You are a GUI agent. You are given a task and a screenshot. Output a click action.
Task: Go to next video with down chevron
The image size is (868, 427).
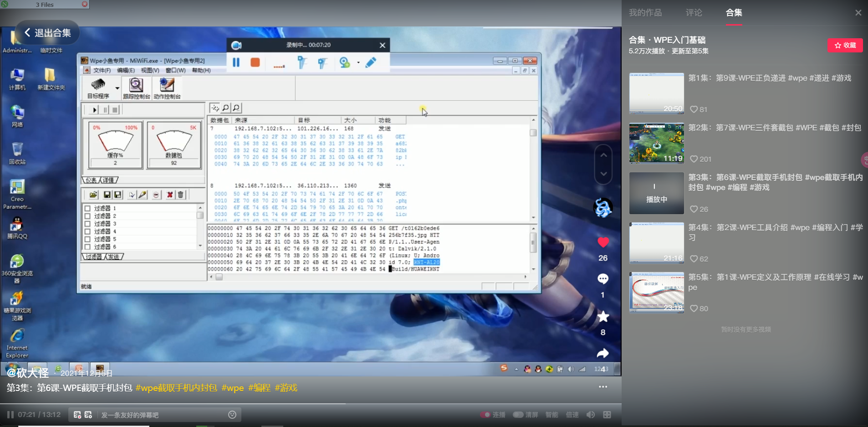[x=603, y=174]
